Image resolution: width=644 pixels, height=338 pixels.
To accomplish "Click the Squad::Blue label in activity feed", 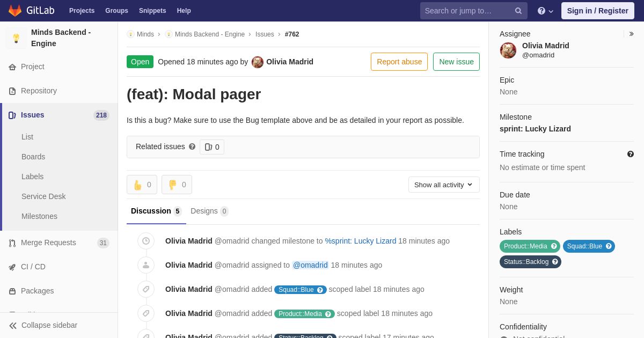I will click(x=301, y=290).
